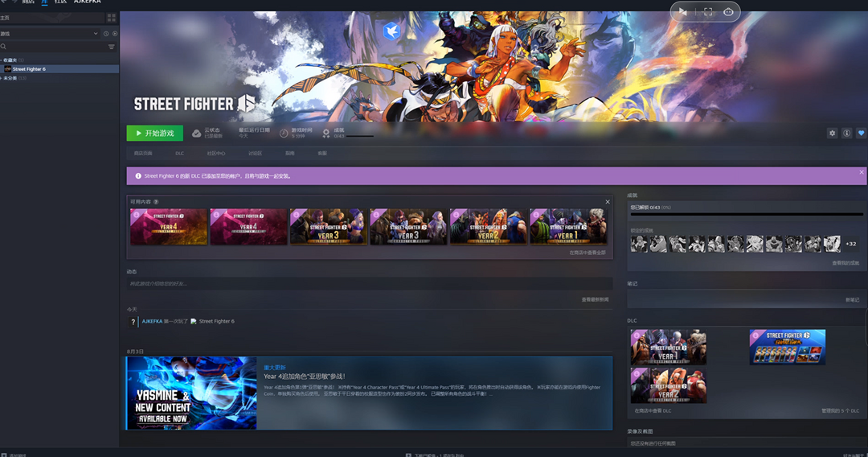Open the advanced filter icon in sidebar
Screen dimensions: 868x457
coord(111,47)
